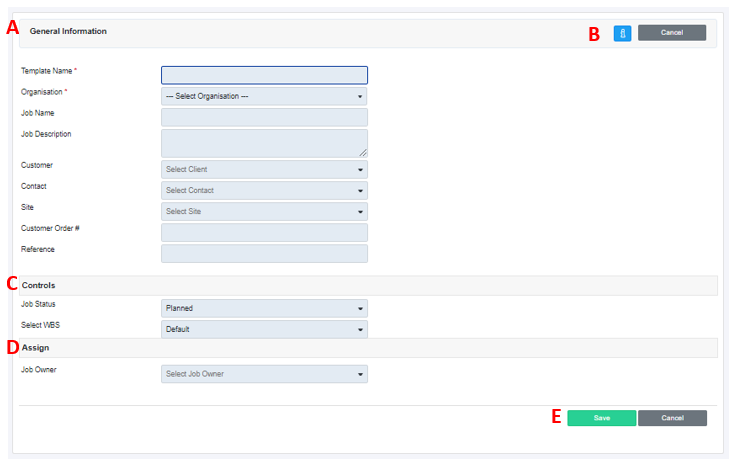Click the Job Owner label

39,370
